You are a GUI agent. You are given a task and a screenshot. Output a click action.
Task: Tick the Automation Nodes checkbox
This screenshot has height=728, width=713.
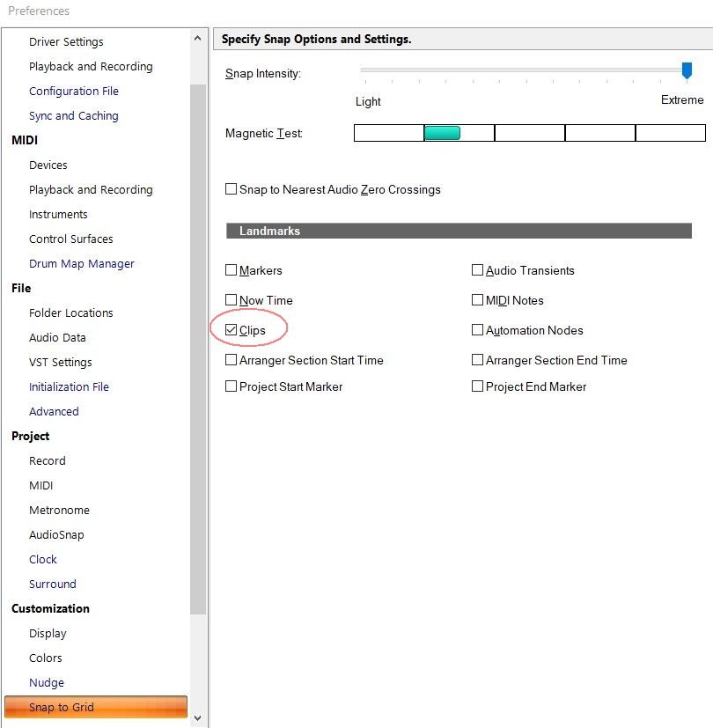(478, 331)
